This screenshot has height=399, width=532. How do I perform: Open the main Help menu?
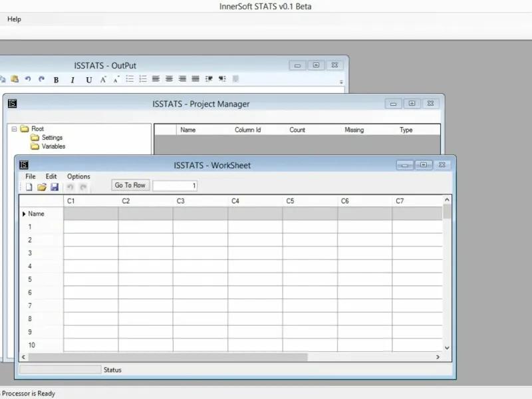(14, 19)
